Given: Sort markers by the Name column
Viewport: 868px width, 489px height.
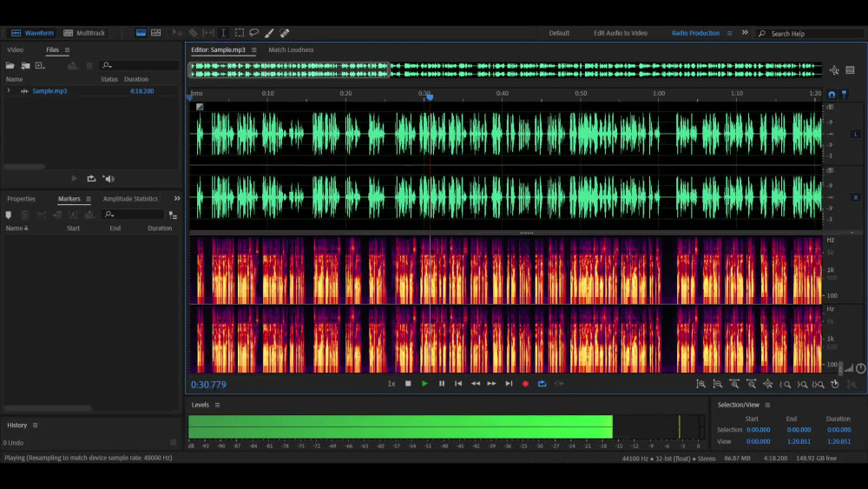Looking at the screenshot, I should (16, 228).
